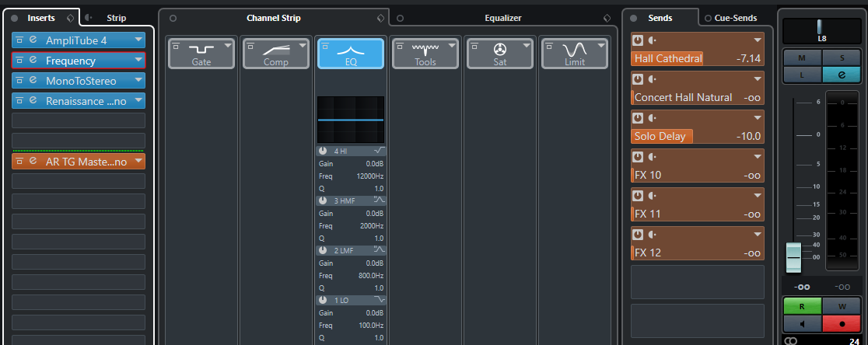The width and height of the screenshot is (868, 345).
Task: Click the Comp module bypass icon
Action: (x=249, y=45)
